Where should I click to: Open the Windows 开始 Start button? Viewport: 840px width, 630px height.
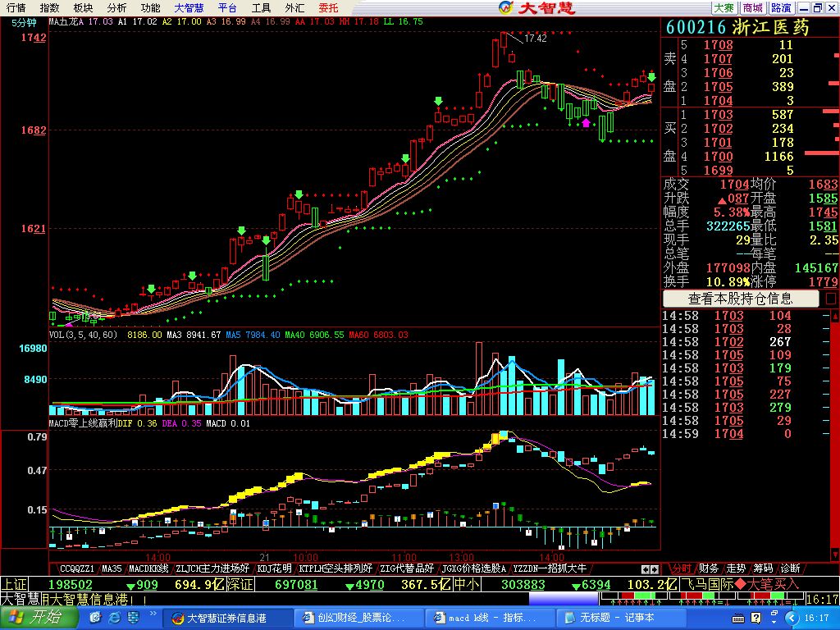(x=38, y=618)
